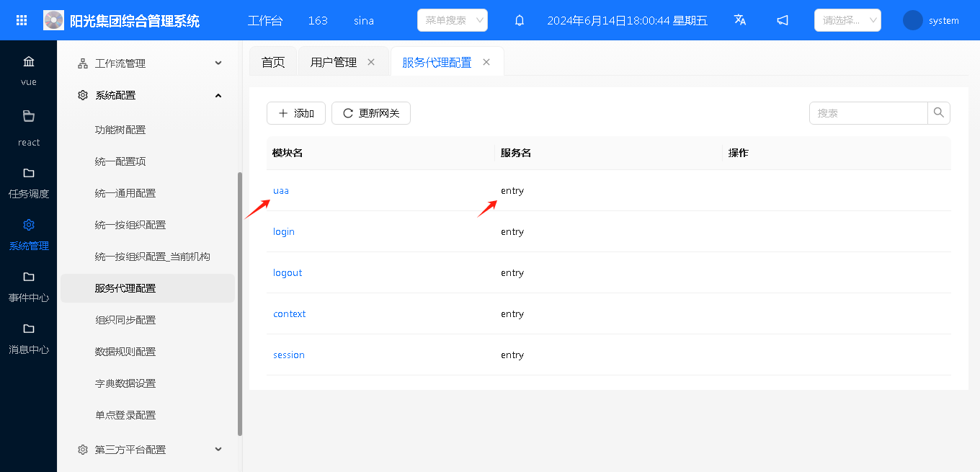980x472 pixels.
Task: Switch to the 首页 tab
Action: tap(273, 62)
